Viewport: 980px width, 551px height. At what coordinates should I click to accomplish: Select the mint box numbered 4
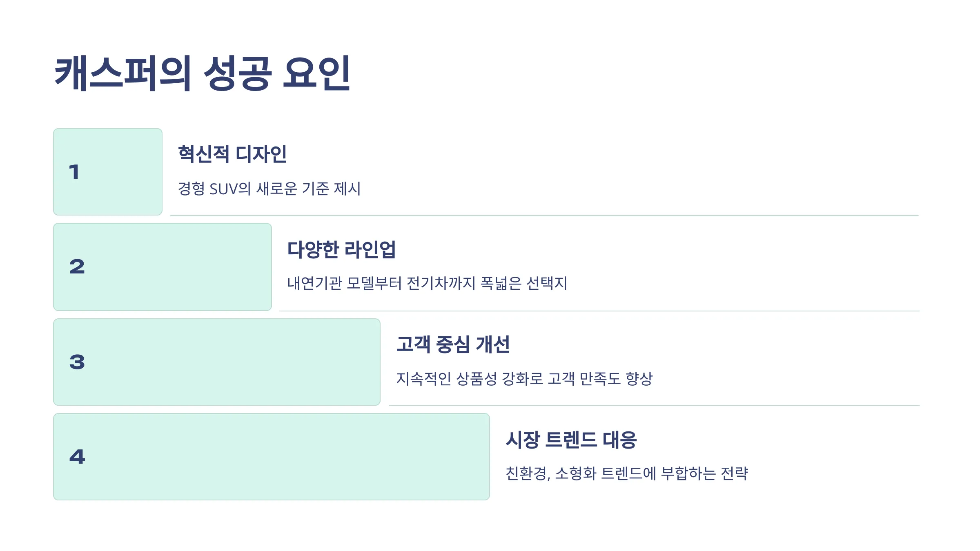point(272,457)
